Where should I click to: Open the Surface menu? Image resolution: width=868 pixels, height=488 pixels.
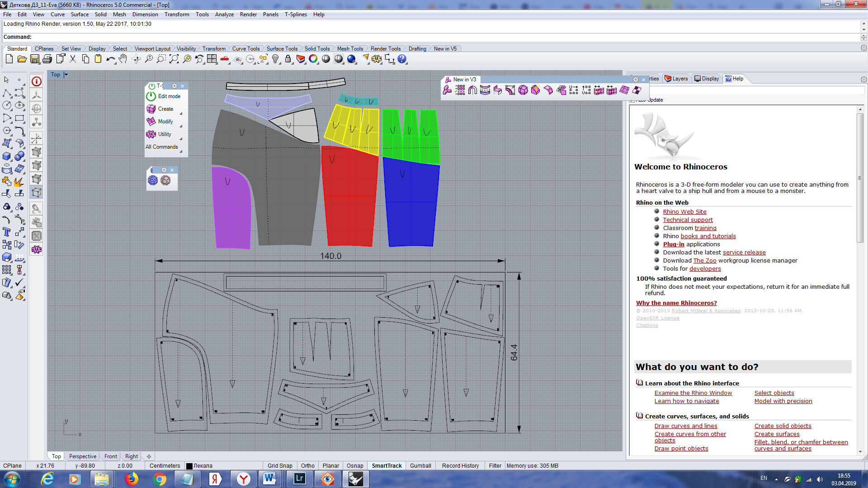(80, 14)
